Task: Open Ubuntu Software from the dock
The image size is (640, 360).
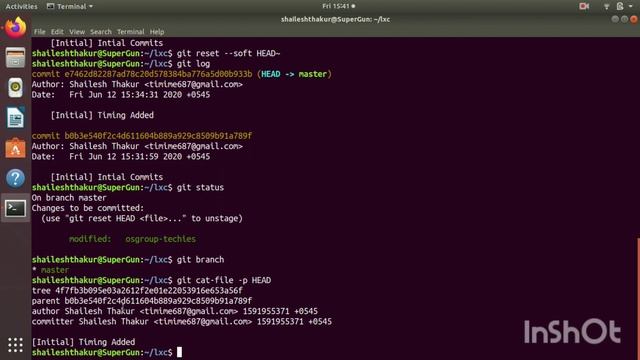Action: (x=16, y=148)
